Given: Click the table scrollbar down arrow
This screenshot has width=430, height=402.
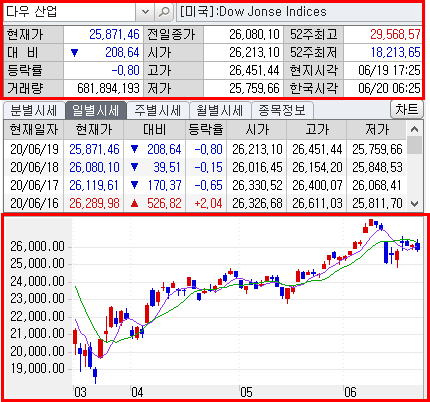Looking at the screenshot, I should pyautogui.click(x=414, y=203).
